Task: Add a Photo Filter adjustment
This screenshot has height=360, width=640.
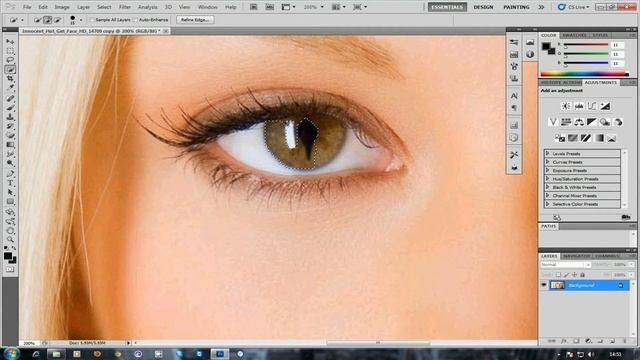Action: coord(605,122)
